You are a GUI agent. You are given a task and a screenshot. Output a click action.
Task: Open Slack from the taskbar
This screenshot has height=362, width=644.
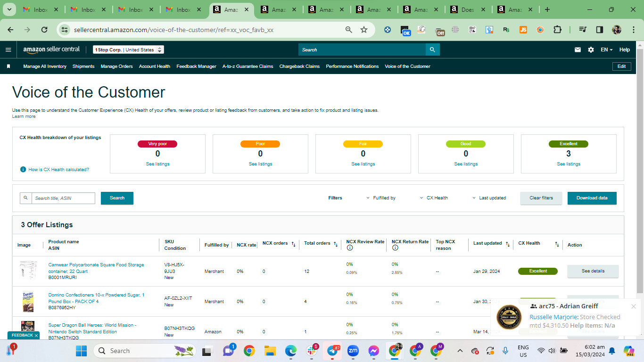pyautogui.click(x=312, y=351)
